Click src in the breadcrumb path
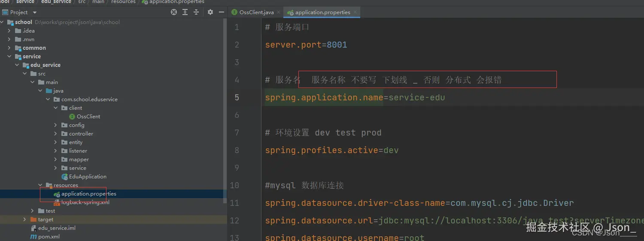Viewport: 644px width, 241px height. click(82, 2)
